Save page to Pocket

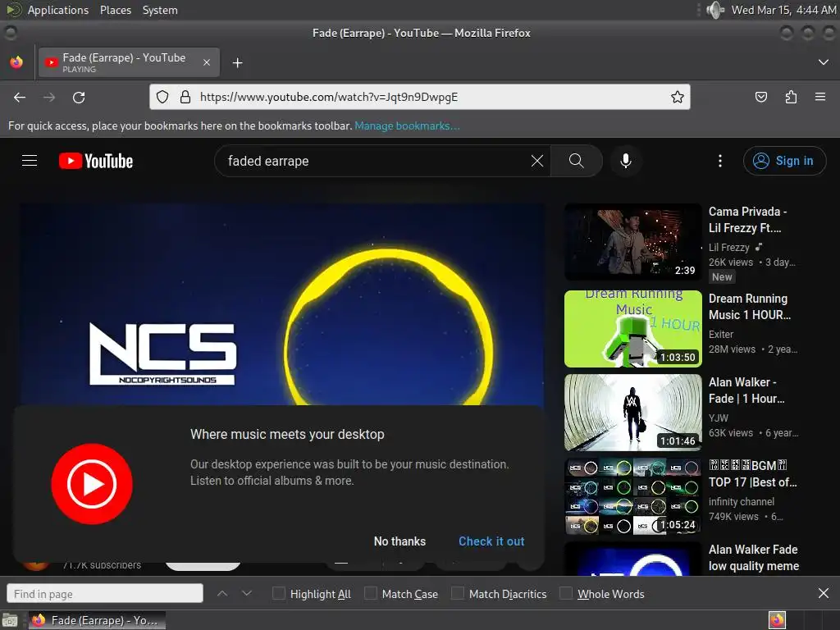pyautogui.click(x=760, y=97)
